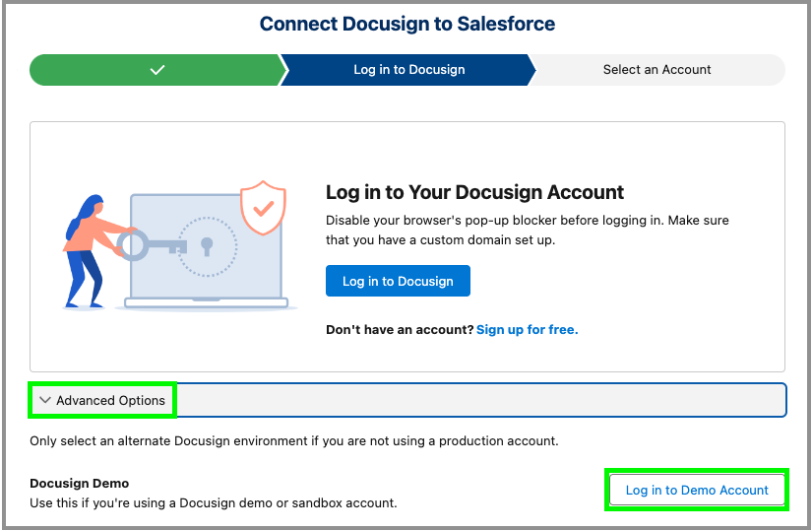Select the "Select an Account" progress step

coord(656,70)
